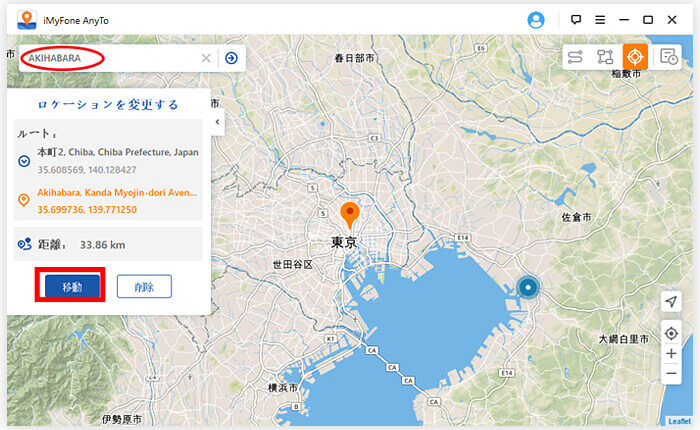Open the hamburger menu in title bar

(x=600, y=19)
